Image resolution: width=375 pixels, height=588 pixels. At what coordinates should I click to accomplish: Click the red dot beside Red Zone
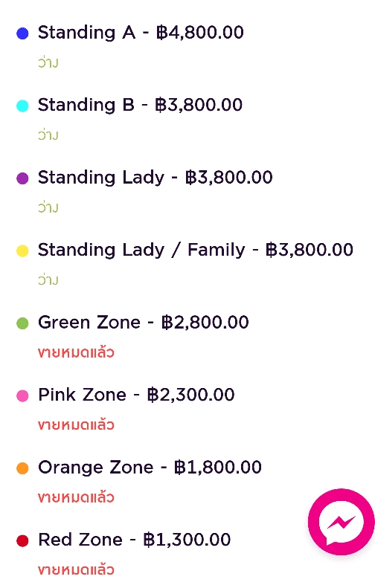[22, 540]
